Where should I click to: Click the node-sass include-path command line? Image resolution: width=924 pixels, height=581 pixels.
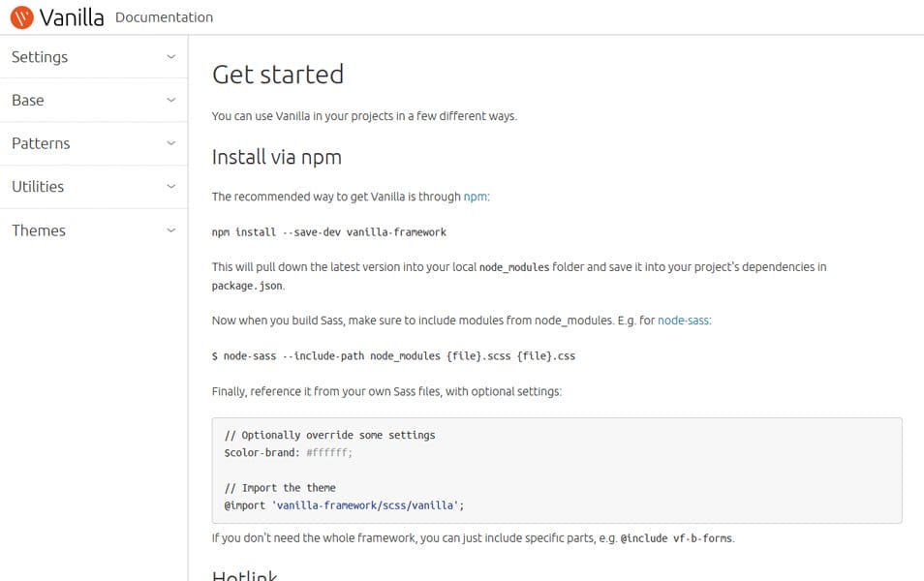click(x=393, y=356)
